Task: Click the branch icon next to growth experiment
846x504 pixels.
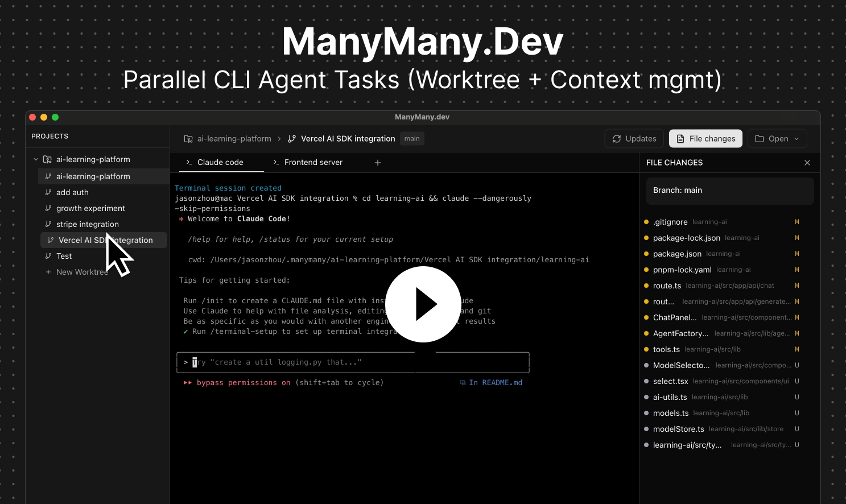Action: (48, 208)
